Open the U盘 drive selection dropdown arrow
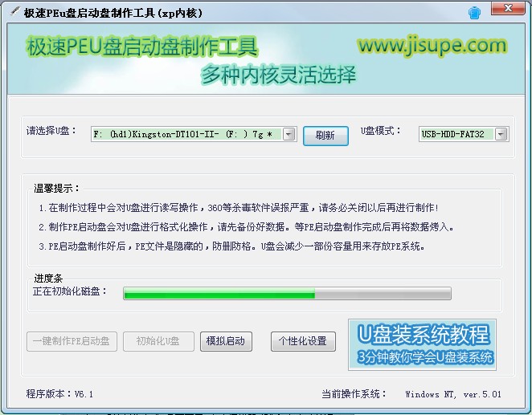 pos(289,135)
